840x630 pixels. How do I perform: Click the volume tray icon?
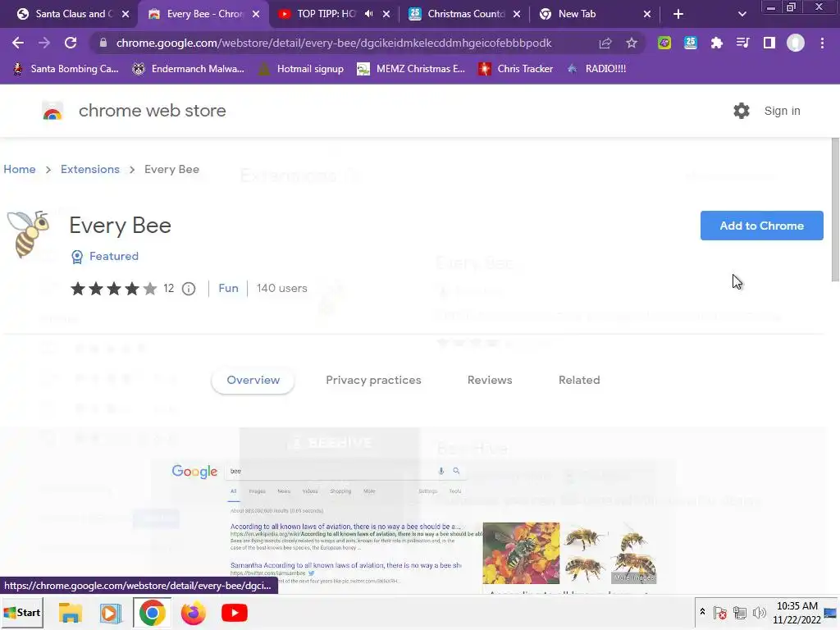pos(759,613)
